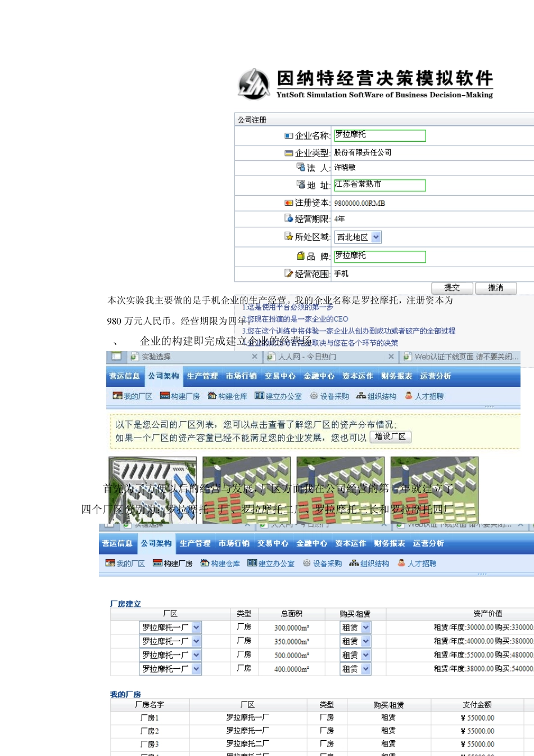Screen dimensions: 534x756
Task: Click the 地址 label icon
Action: coord(301,184)
